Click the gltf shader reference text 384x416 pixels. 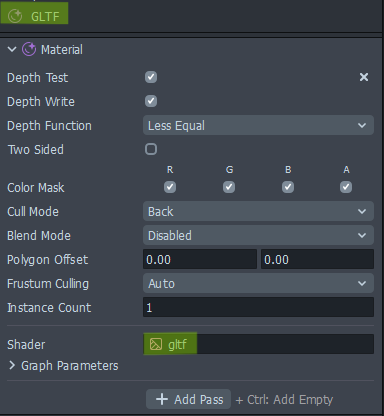(x=177, y=344)
